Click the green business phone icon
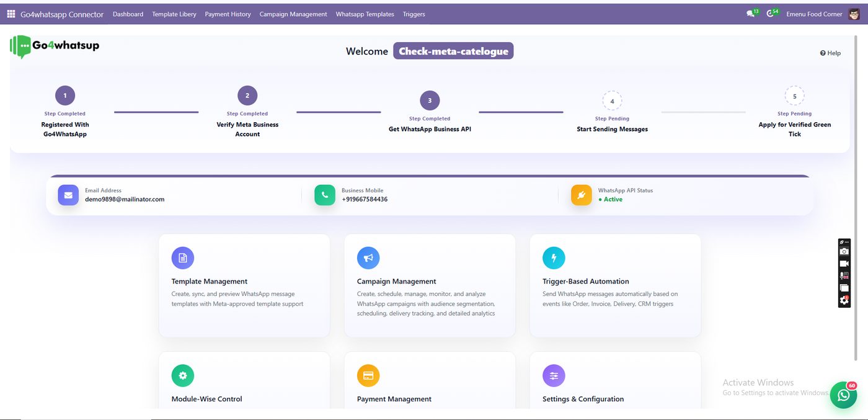Screen dimensions: 868x420 [x=325, y=195]
